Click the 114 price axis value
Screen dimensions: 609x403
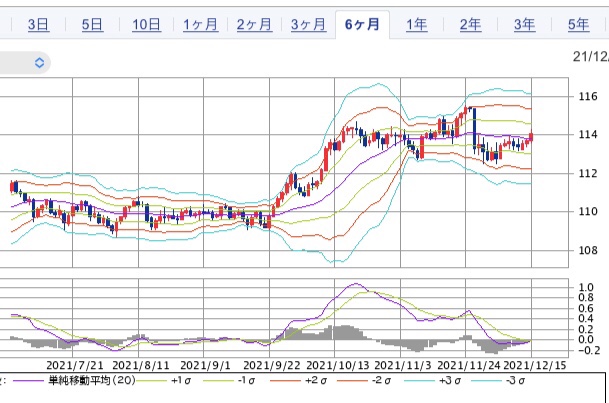(x=588, y=135)
